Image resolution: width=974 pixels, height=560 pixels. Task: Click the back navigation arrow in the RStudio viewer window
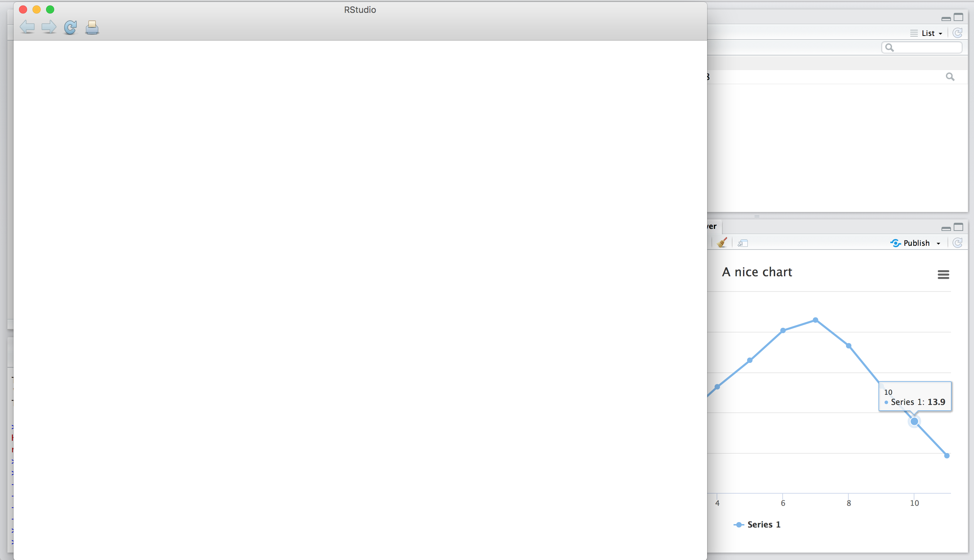tap(26, 27)
